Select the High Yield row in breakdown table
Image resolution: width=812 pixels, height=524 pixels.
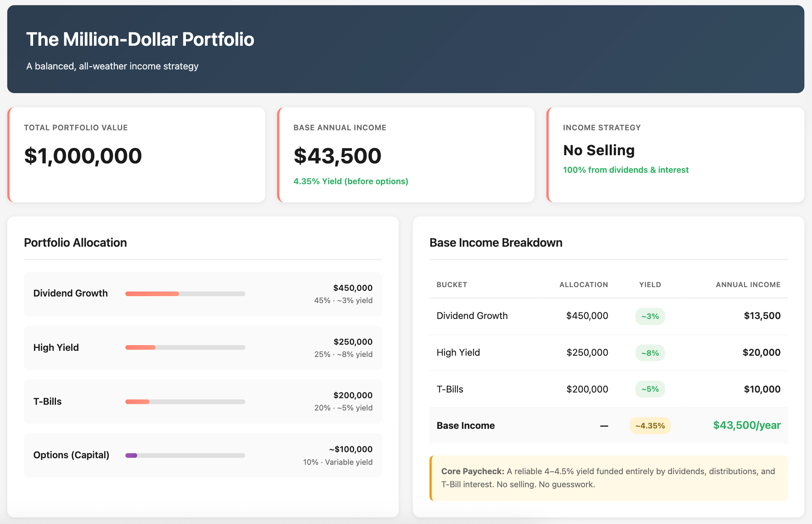(x=458, y=352)
